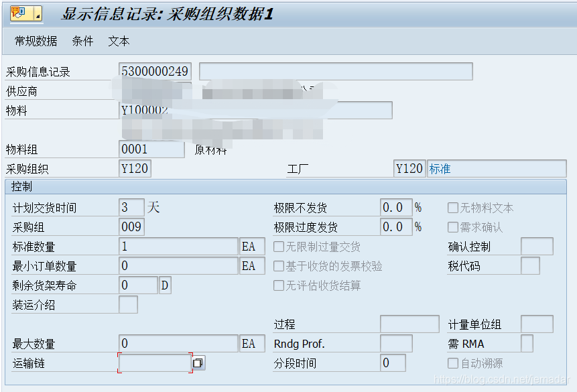Image resolution: width=577 pixels, height=392 pixels.
Task: Click the search-help icon next to 运输链 field
Action: (x=198, y=363)
